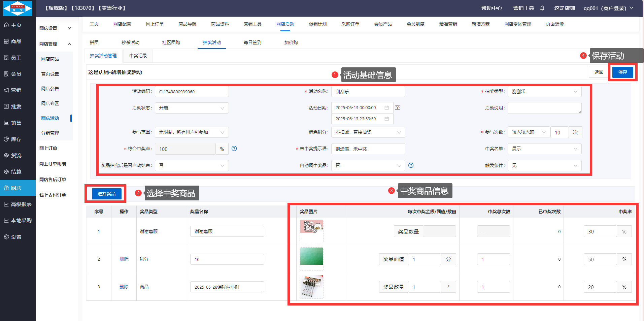Switch to the 中奖记录 tab
This screenshot has width=644, height=321.
138,56
